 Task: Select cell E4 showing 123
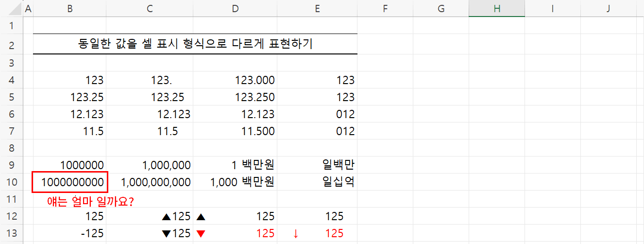317,80
